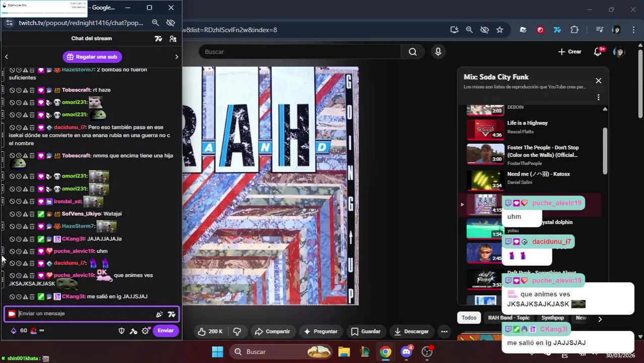Screen dimensions: 644x363
Task: Open channel points balance showing 60
Action: (x=19, y=331)
